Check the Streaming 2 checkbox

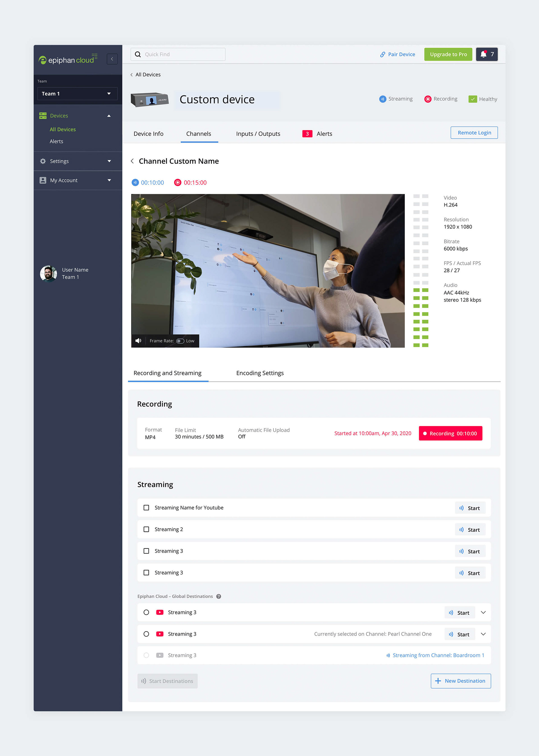point(146,529)
